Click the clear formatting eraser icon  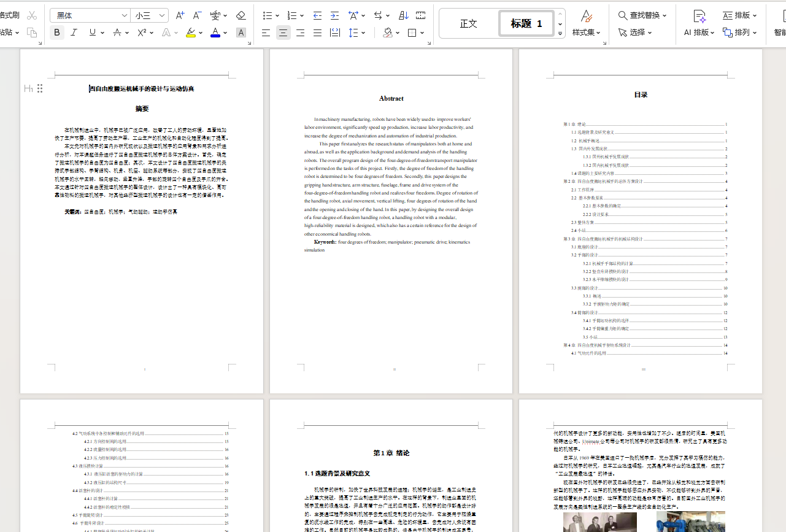click(x=241, y=15)
